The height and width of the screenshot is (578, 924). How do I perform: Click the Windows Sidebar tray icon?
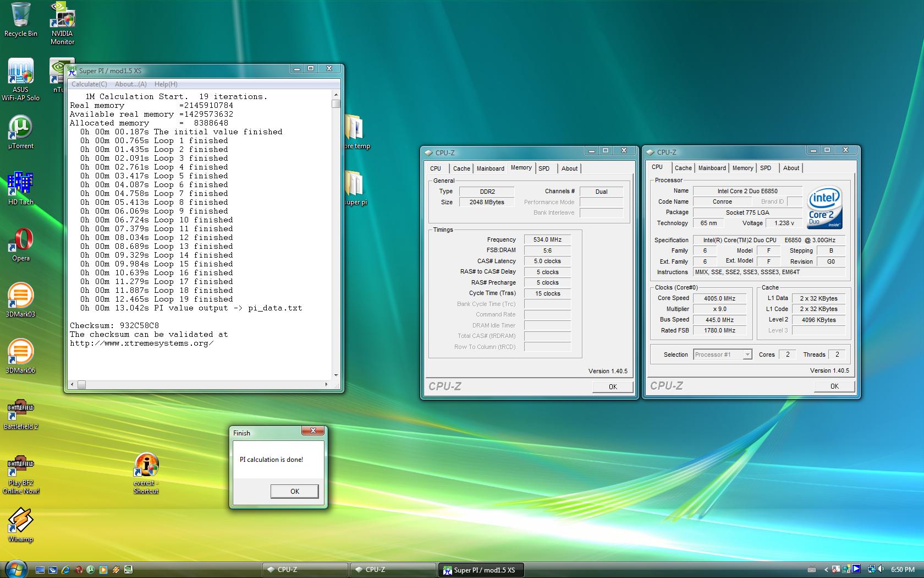pos(846,569)
